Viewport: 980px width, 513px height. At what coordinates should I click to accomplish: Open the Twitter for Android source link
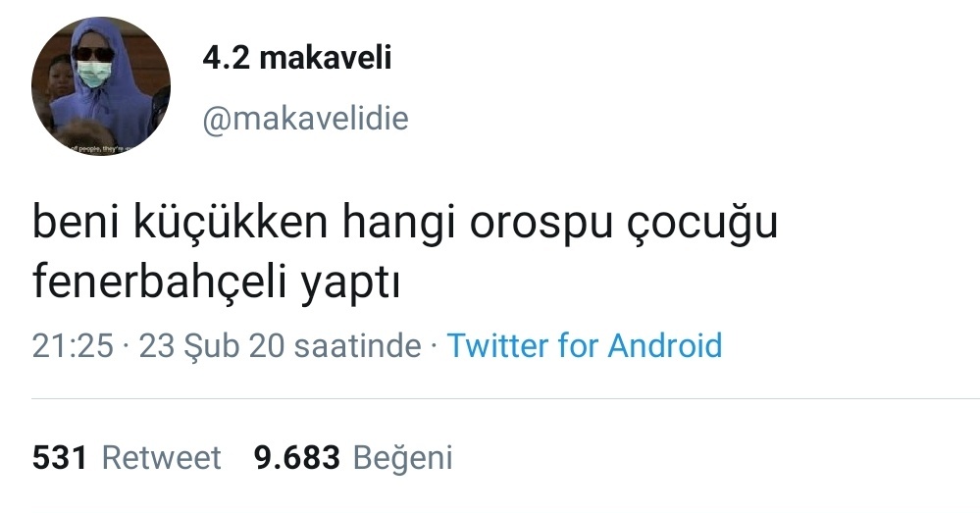pyautogui.click(x=585, y=345)
